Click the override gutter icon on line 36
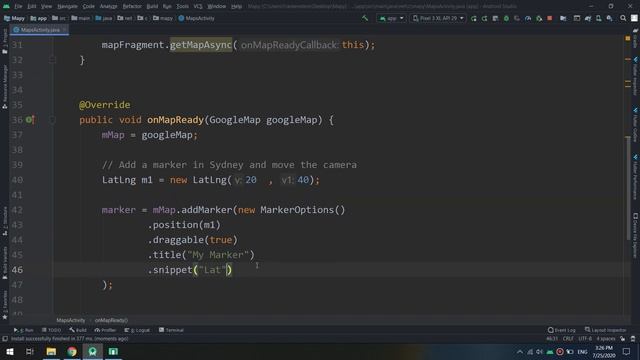 [x=30, y=120]
